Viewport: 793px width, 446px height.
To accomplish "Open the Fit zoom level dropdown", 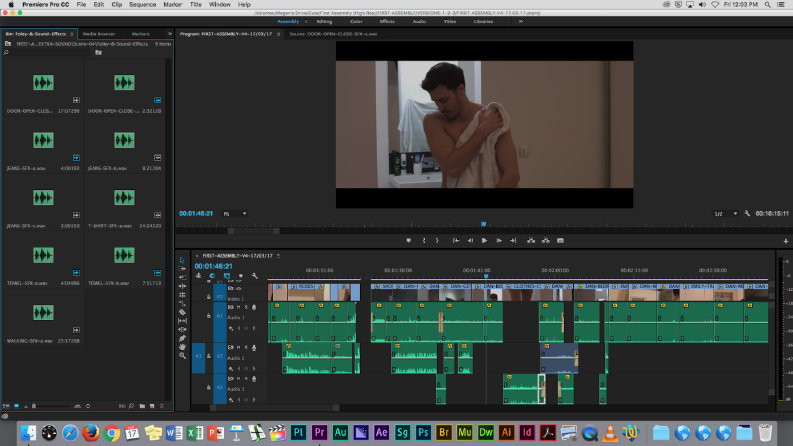I will [x=235, y=214].
